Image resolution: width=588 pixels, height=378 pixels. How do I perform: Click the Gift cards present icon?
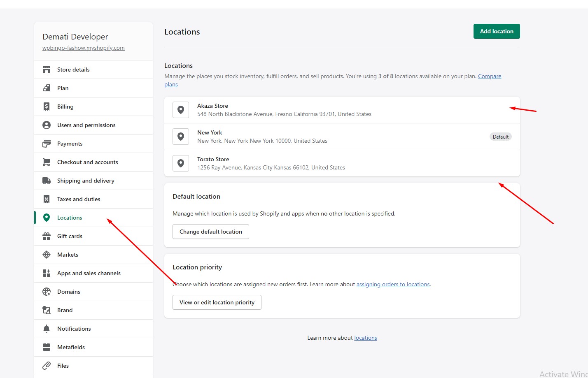(47, 236)
